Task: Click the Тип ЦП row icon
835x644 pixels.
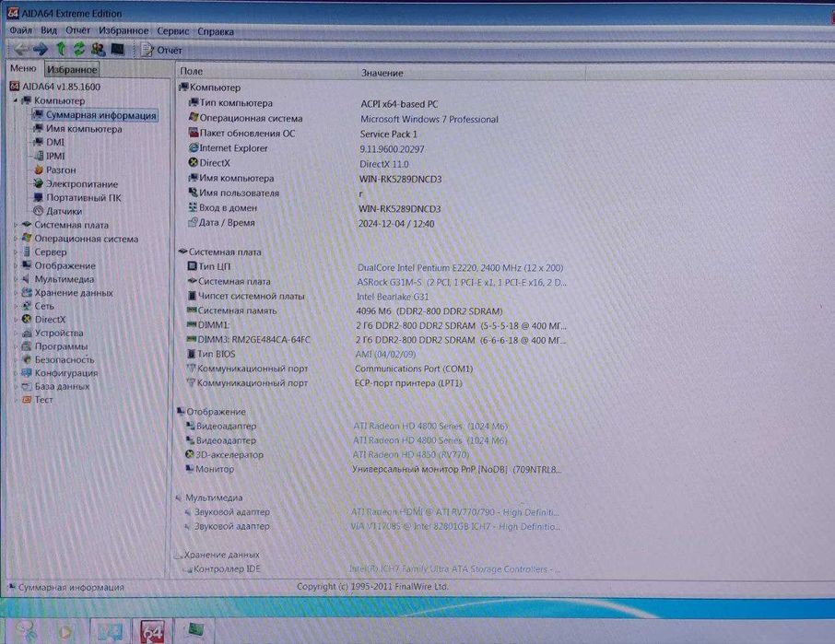Action: pyautogui.click(x=192, y=265)
